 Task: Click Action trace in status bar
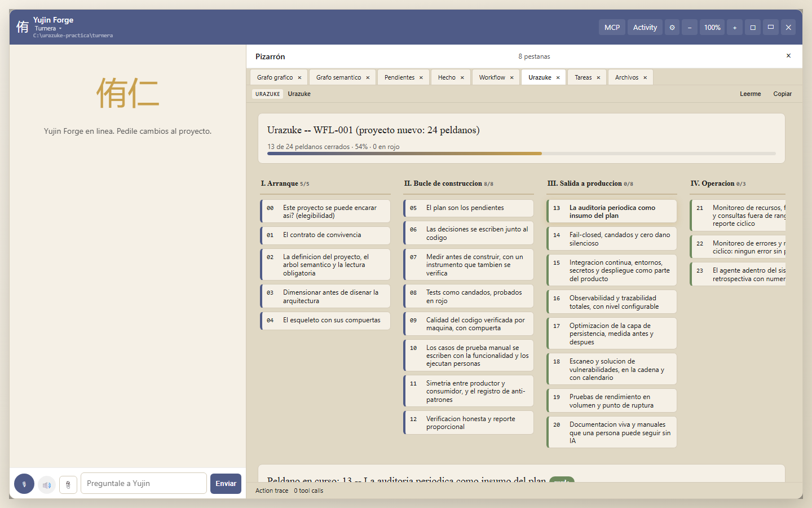pos(272,491)
